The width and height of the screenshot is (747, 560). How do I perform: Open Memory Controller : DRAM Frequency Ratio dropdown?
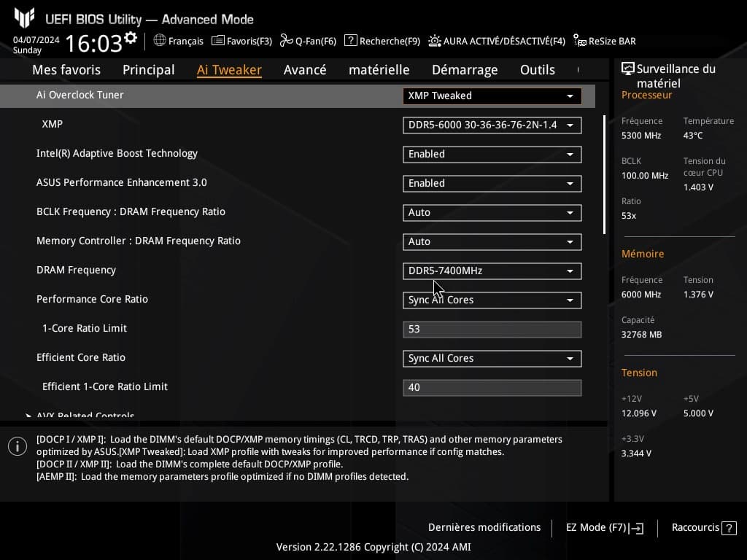click(x=492, y=241)
